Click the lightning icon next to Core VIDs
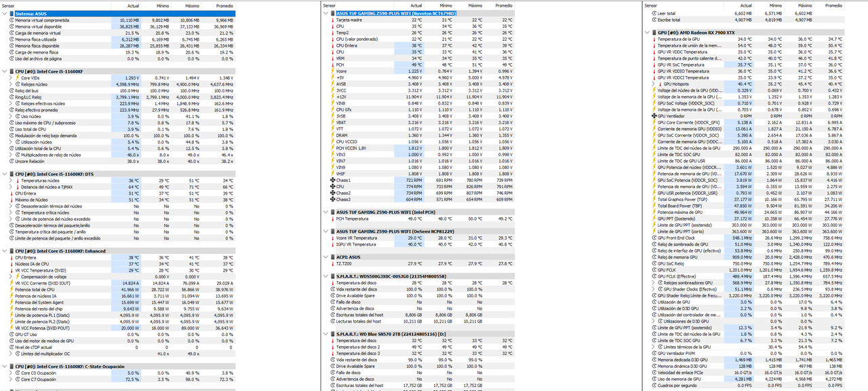This screenshot has width=868, height=391. (18, 77)
